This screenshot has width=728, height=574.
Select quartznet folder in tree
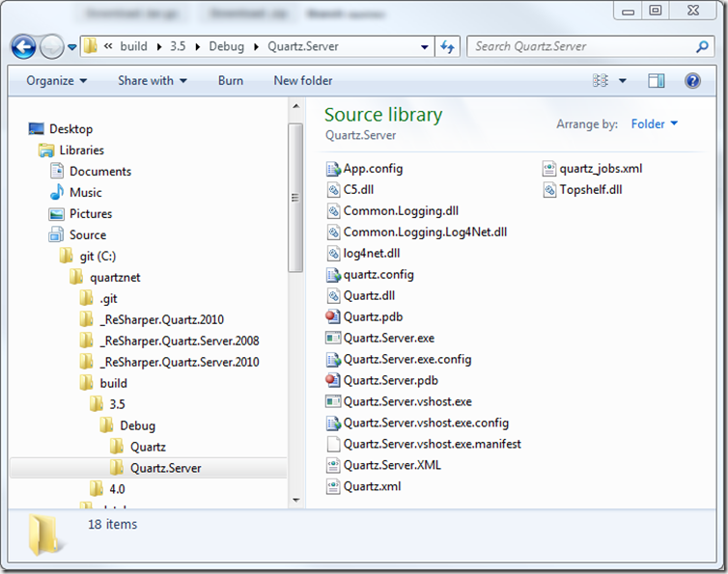(115, 278)
